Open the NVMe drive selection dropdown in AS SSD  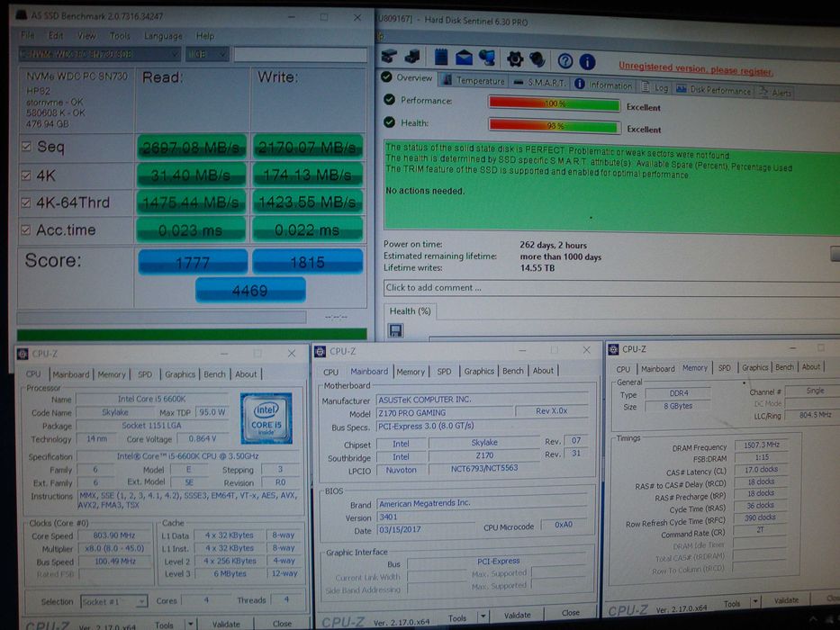[x=100, y=54]
